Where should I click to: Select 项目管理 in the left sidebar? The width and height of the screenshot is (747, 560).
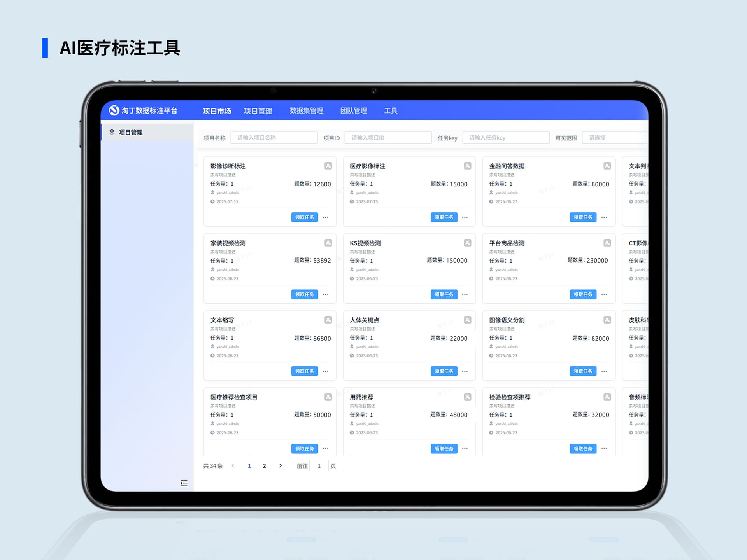(x=147, y=132)
